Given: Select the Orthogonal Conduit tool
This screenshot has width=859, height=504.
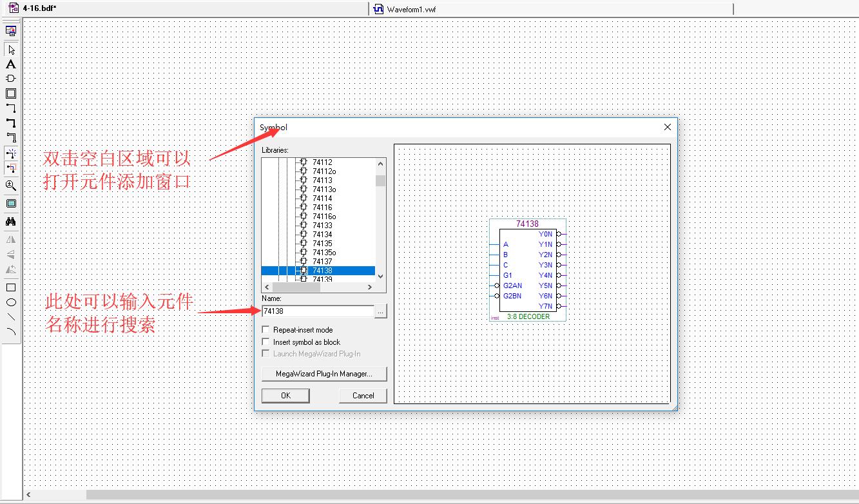Looking at the screenshot, I should (11, 137).
